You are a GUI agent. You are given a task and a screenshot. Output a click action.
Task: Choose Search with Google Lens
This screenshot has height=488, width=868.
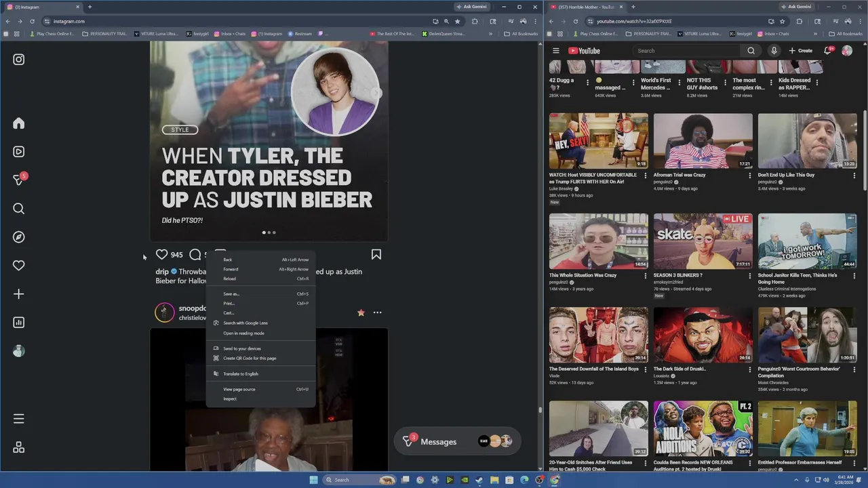(261, 323)
